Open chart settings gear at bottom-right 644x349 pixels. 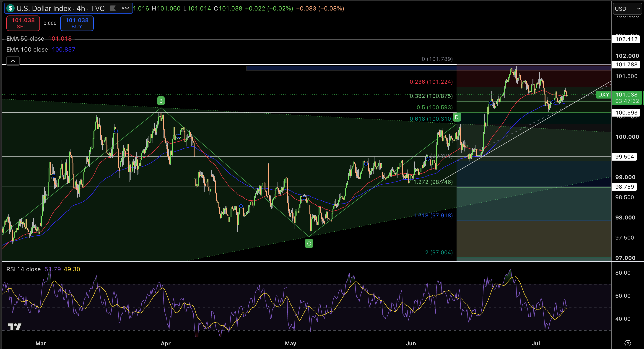coord(628,343)
